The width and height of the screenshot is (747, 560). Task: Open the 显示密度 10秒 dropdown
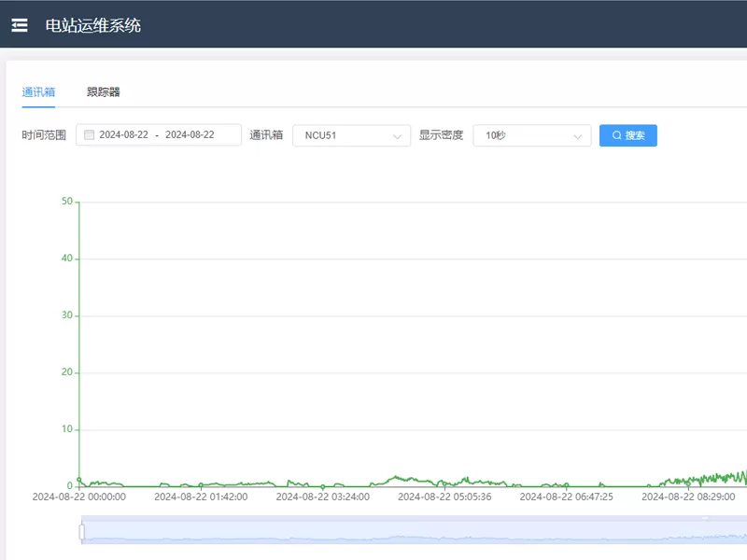532,135
